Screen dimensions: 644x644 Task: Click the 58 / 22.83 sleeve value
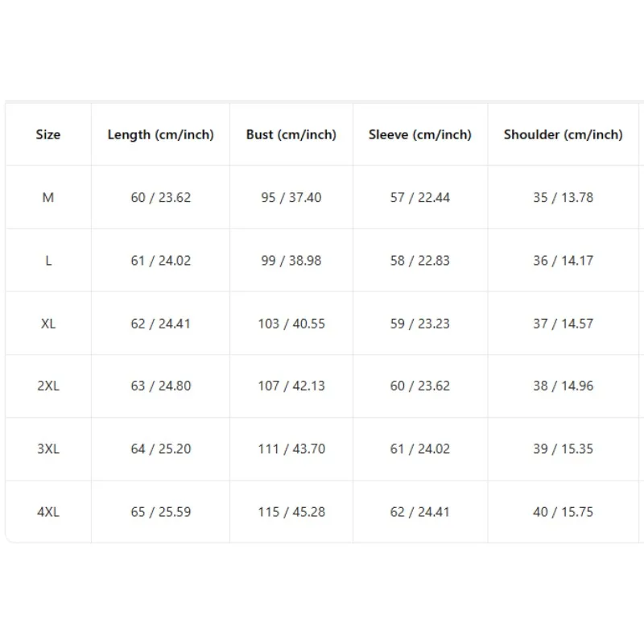click(419, 261)
